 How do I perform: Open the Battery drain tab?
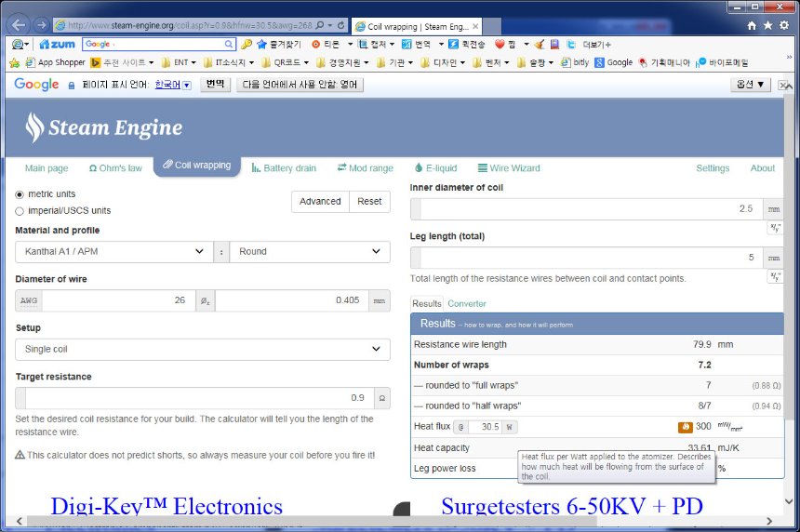[x=284, y=168]
